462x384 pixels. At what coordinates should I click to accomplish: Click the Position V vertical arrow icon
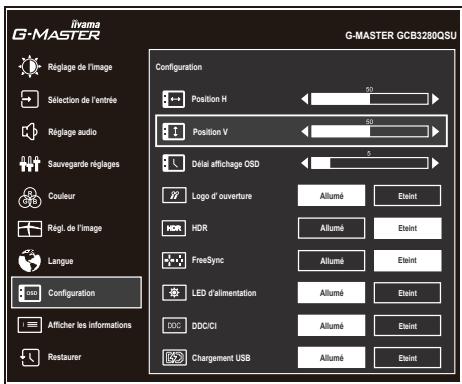174,131
